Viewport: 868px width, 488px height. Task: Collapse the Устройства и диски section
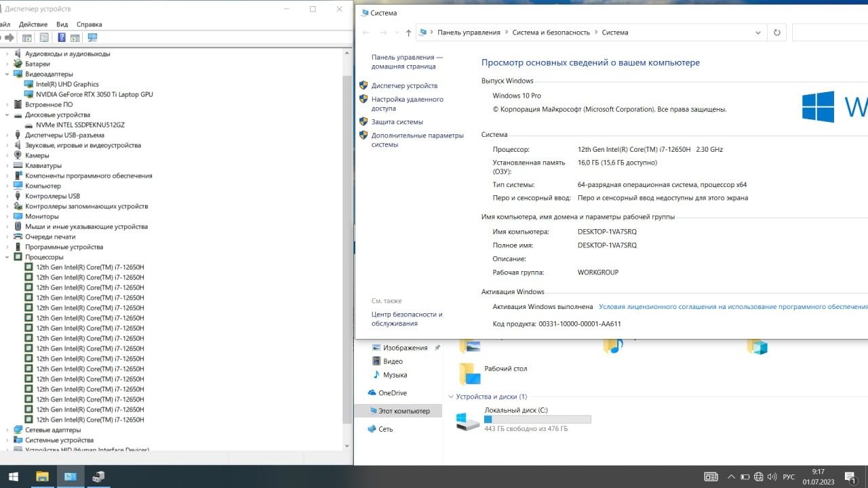[452, 396]
